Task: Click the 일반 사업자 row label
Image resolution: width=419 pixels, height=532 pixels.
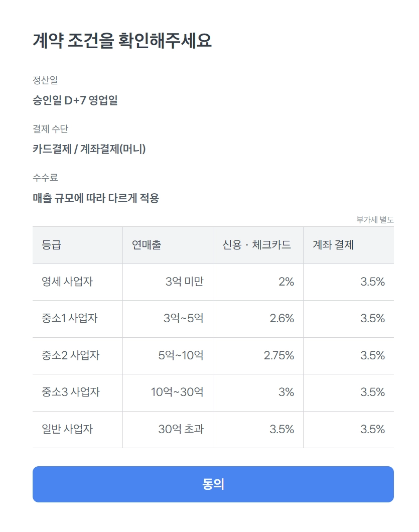Action: click(x=67, y=429)
